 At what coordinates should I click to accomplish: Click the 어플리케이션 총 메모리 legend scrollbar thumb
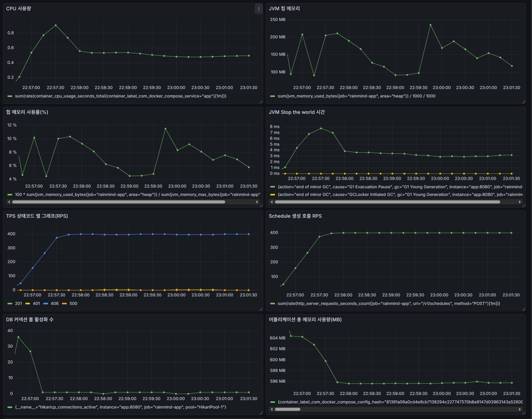(287, 409)
